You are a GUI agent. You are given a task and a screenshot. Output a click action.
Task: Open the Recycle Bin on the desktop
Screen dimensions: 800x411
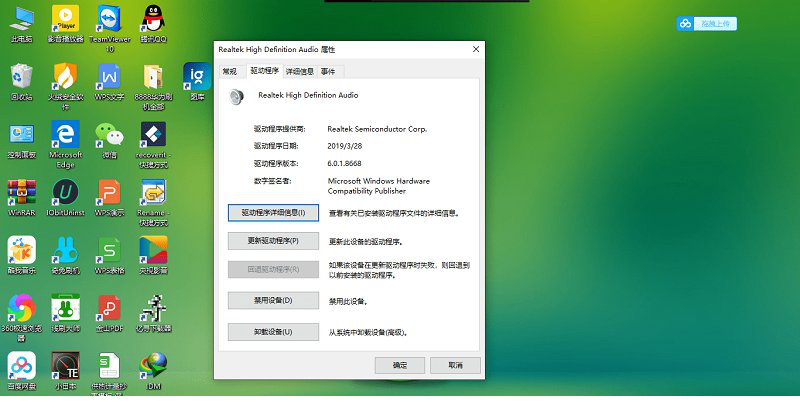point(22,82)
